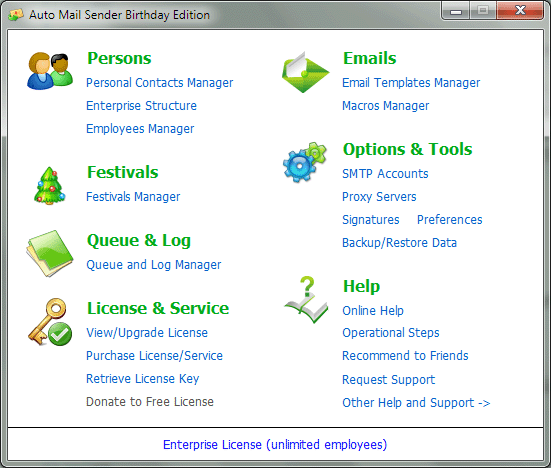This screenshot has height=468, width=551.
Task: Select Backup/Restore Data
Action: pos(399,243)
